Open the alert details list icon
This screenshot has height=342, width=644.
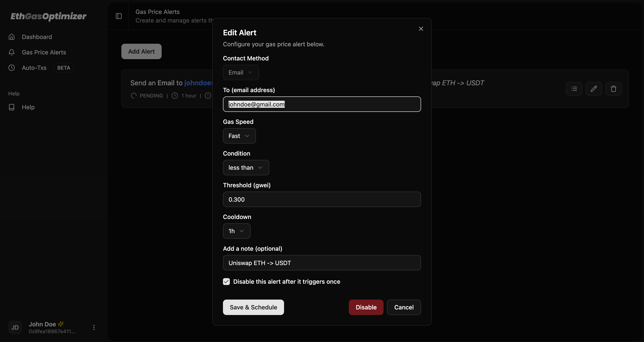pos(574,89)
